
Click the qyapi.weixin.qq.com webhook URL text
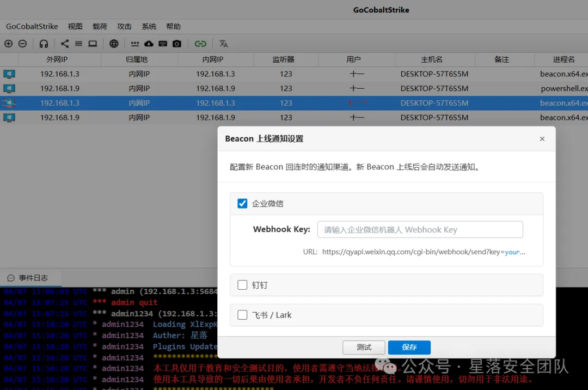424,252
